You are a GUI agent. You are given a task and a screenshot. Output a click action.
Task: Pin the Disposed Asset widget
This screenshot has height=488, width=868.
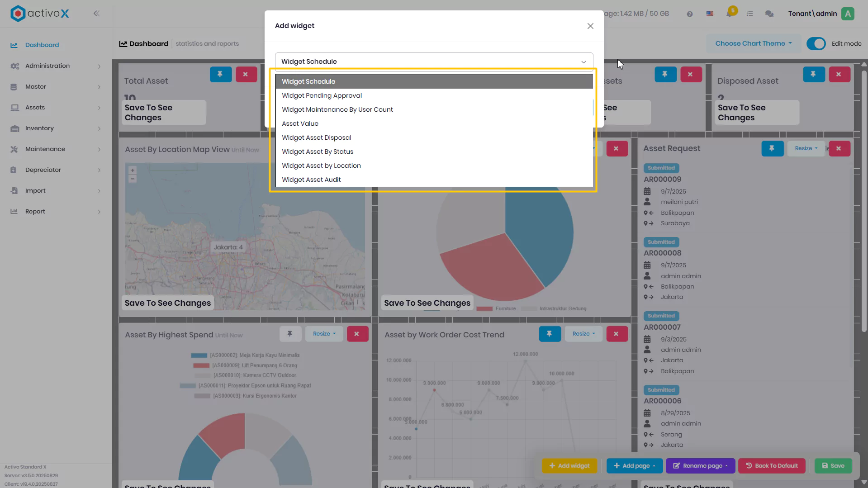(813, 74)
